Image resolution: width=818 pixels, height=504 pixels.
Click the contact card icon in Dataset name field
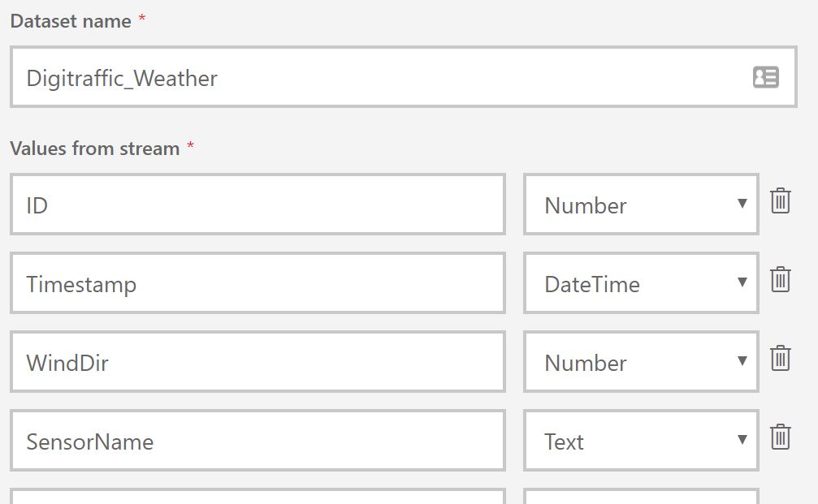pos(765,77)
